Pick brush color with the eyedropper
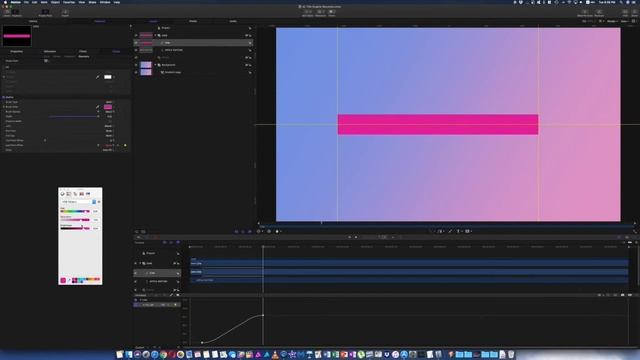 98,107
